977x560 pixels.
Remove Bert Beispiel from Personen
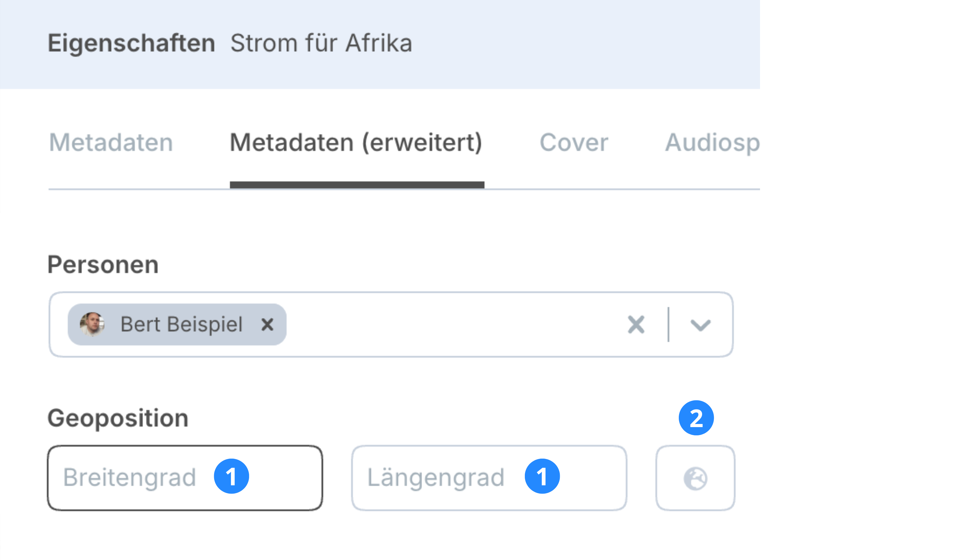click(267, 324)
